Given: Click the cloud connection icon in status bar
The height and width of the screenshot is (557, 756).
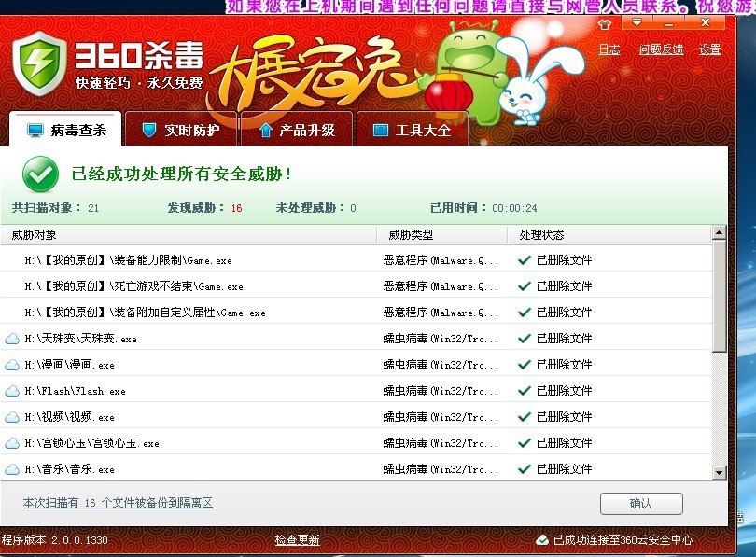Looking at the screenshot, I should point(542,540).
